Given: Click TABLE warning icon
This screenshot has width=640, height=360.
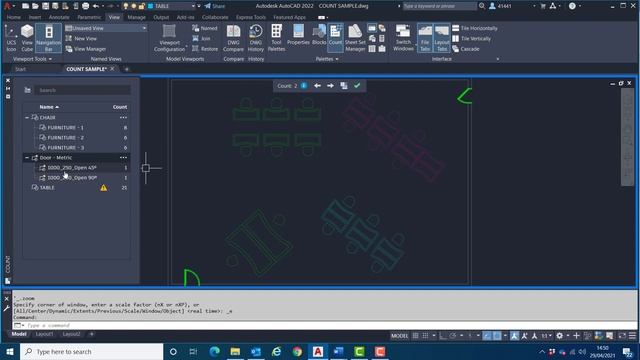Looking at the screenshot, I should (x=104, y=188).
